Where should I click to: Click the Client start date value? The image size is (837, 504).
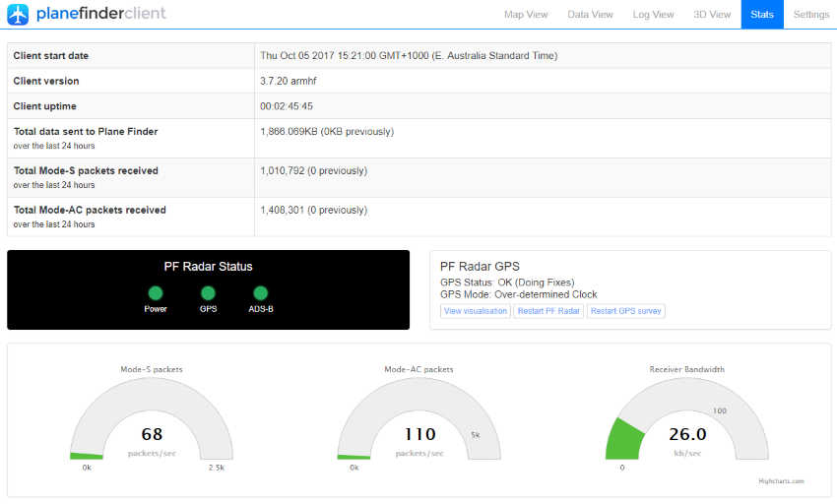(x=408, y=56)
